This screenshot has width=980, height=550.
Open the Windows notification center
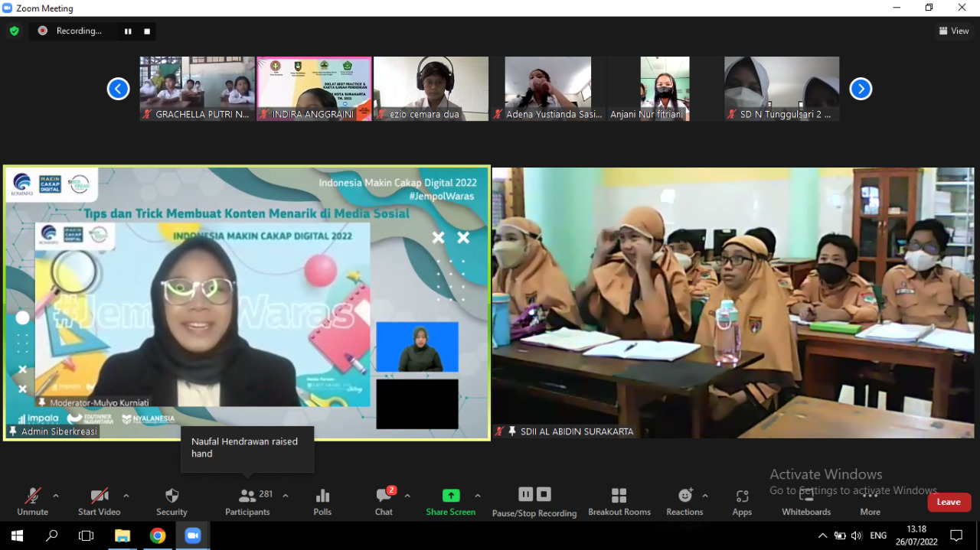coord(957,535)
